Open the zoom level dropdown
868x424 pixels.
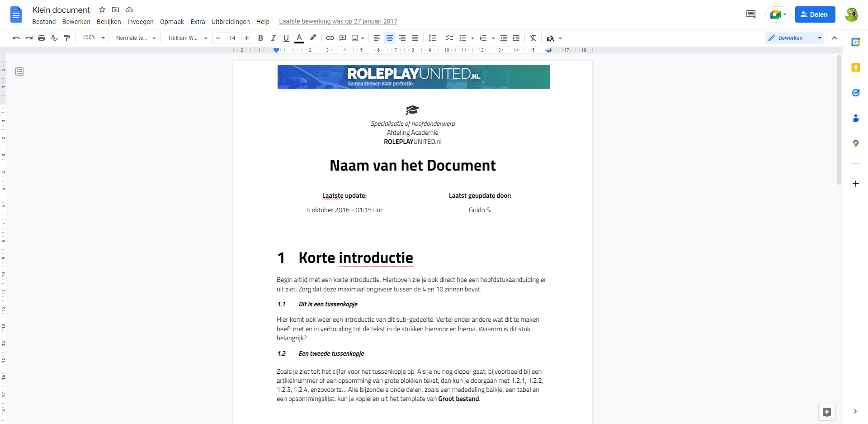93,38
